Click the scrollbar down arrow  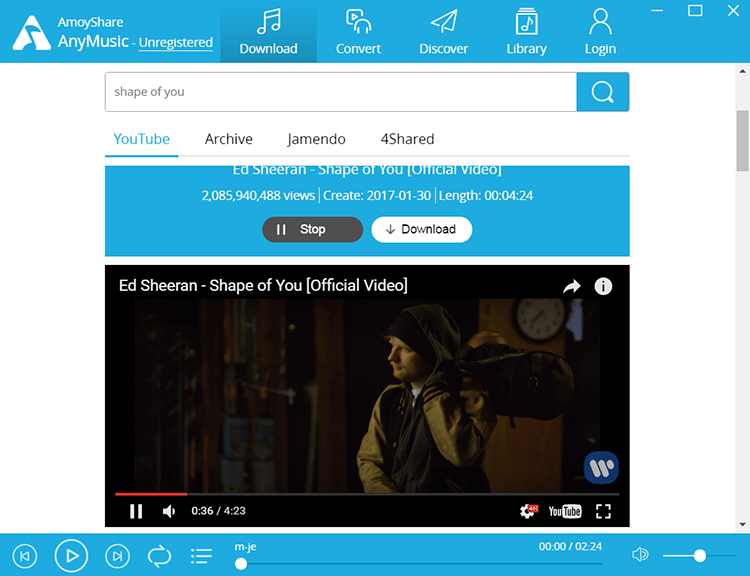pyautogui.click(x=742, y=525)
